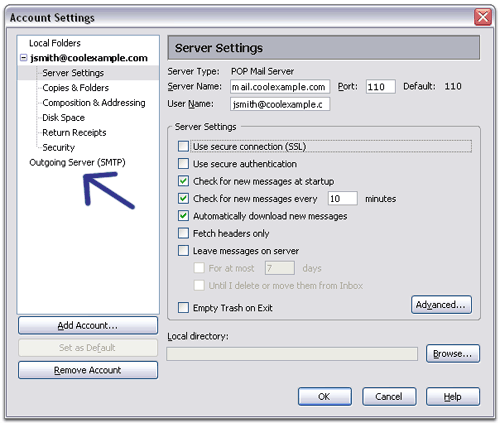The width and height of the screenshot is (500, 423).
Task: Select Local Folders in account list
Action: (55, 43)
